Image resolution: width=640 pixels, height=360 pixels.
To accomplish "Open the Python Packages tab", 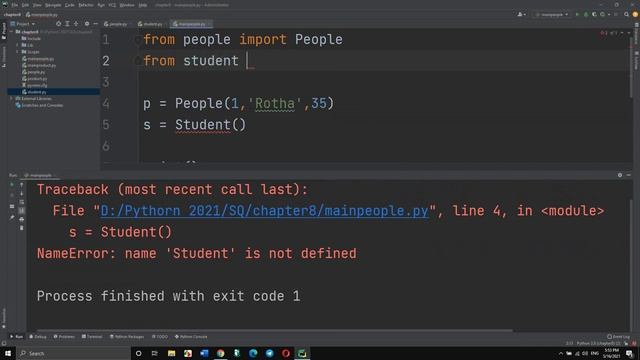I will (x=127, y=337).
